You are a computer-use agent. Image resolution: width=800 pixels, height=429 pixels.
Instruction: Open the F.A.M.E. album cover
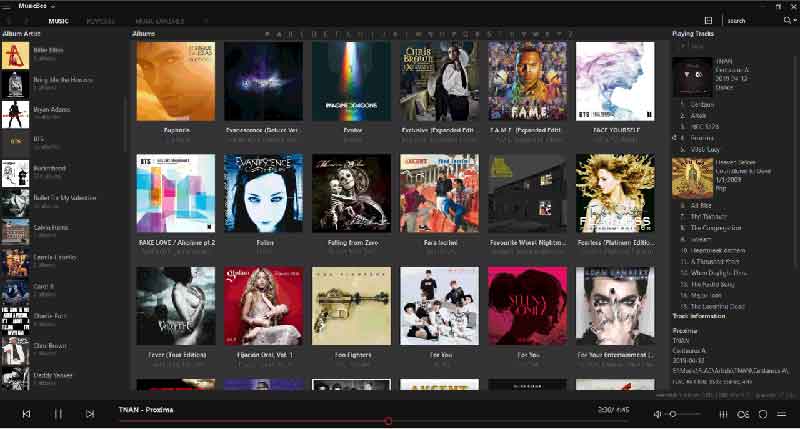pyautogui.click(x=527, y=81)
